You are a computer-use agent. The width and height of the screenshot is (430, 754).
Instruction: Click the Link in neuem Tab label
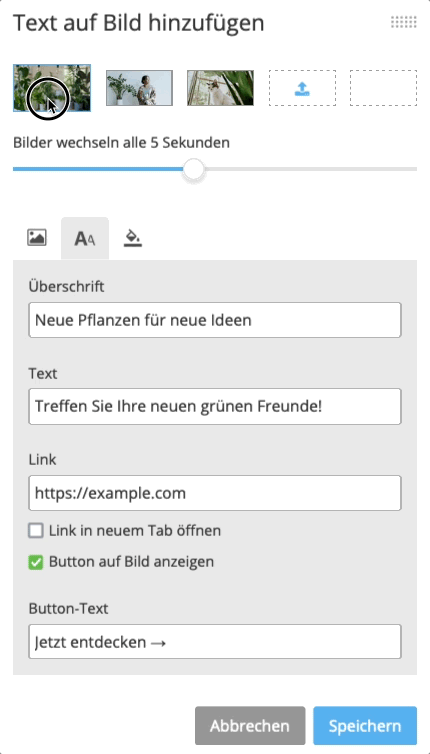coord(135,531)
